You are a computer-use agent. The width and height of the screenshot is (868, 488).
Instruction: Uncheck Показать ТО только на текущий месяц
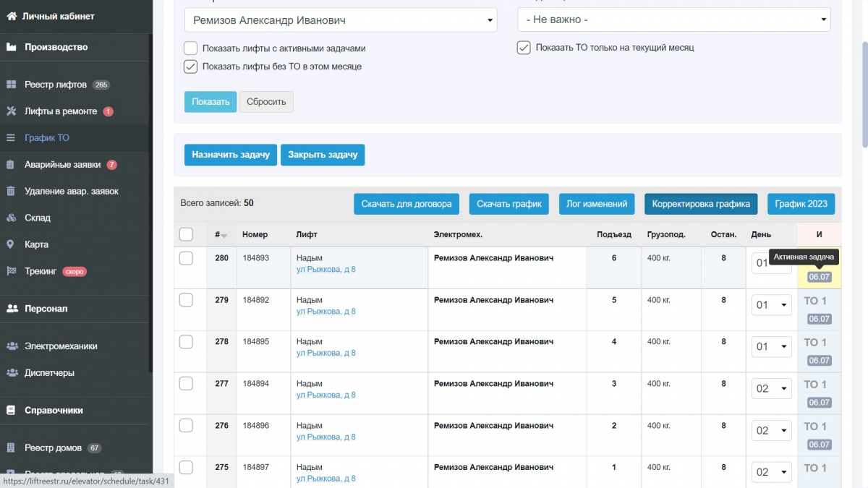[x=524, y=48]
